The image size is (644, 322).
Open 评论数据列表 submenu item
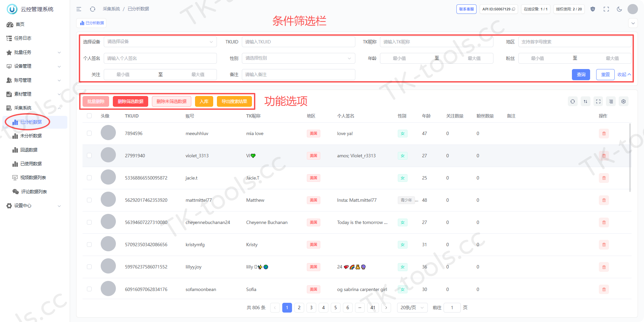[35, 192]
